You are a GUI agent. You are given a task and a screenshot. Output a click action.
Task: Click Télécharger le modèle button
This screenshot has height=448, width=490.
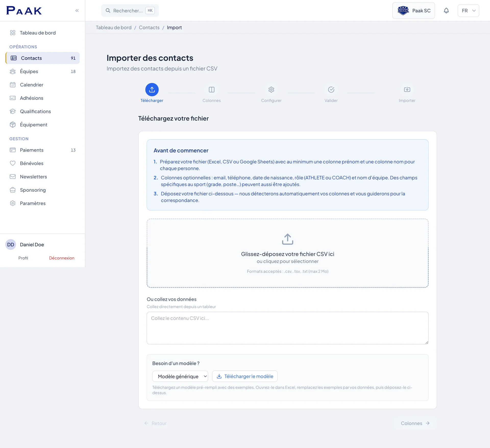(x=245, y=376)
